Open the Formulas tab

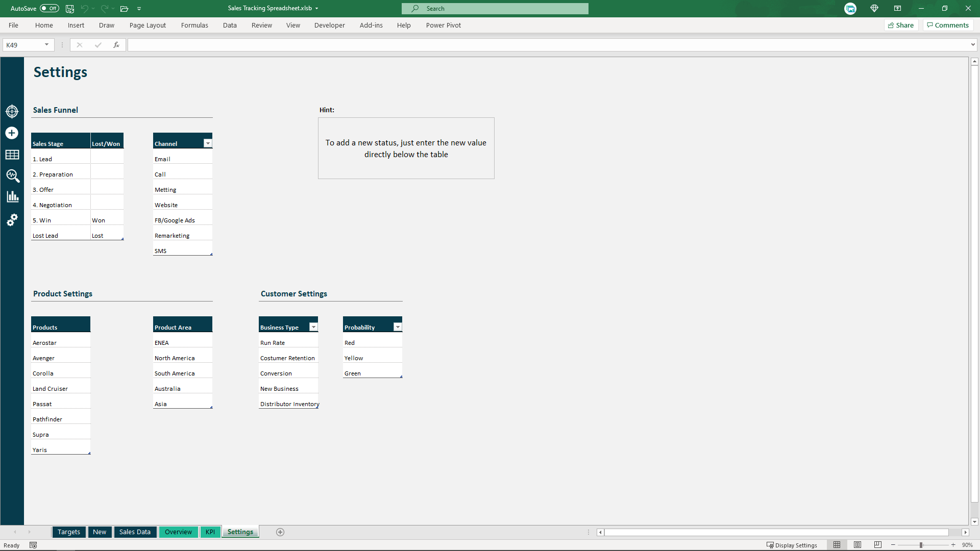194,25
